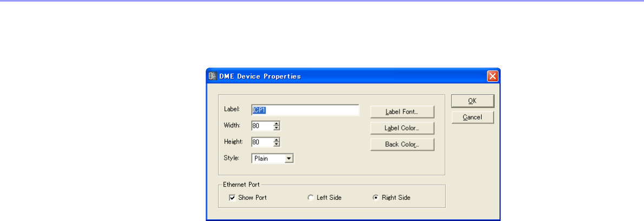Open the Back Color picker
Image resolution: width=644 pixels, height=221 pixels.
(x=402, y=145)
